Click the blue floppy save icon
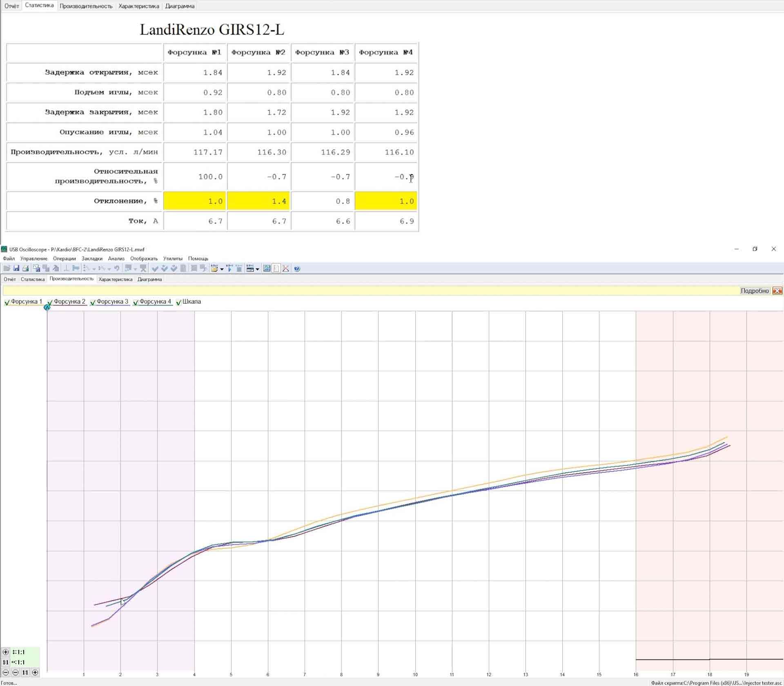This screenshot has height=686, width=784. (x=16, y=268)
